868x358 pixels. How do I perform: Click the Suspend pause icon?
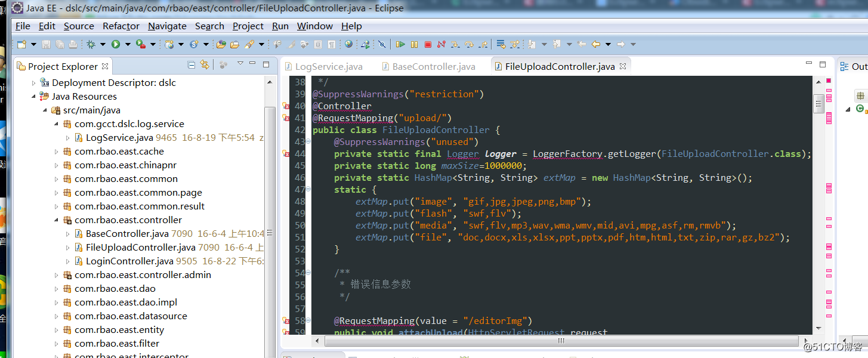pos(414,44)
